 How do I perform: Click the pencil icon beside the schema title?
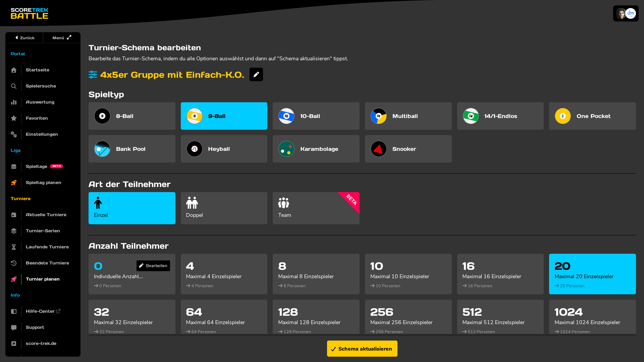click(x=256, y=74)
